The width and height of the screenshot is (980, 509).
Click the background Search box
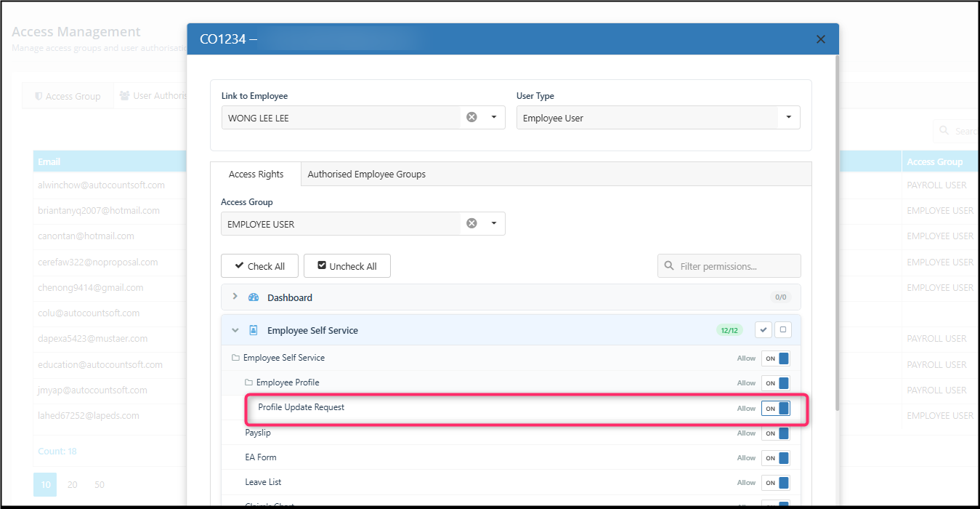point(956,131)
